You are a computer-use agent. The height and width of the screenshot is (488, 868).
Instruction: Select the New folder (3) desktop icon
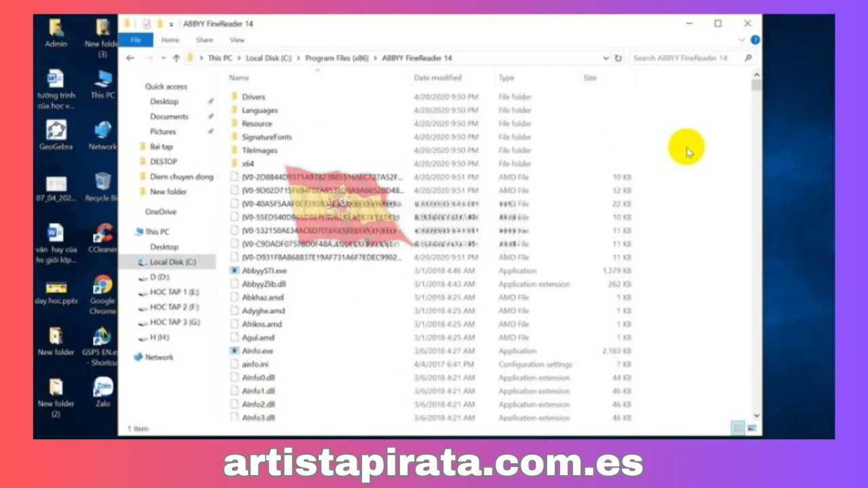point(102,37)
